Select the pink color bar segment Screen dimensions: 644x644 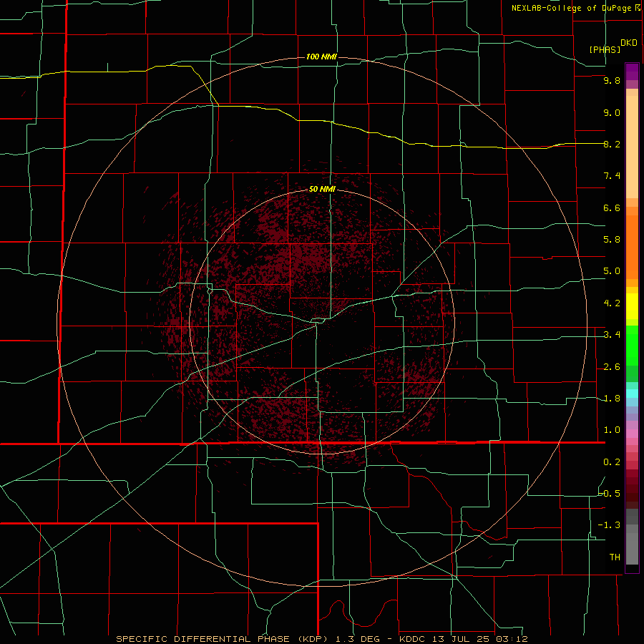click(632, 434)
